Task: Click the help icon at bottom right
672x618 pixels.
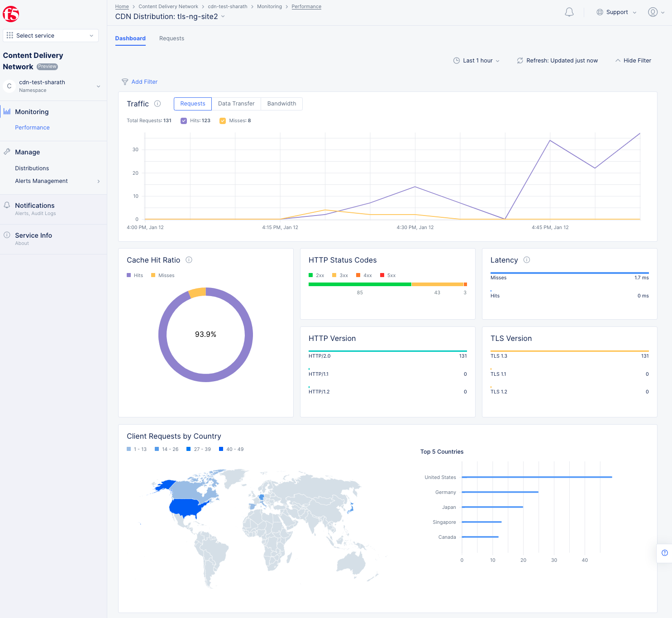Action: 665,553
